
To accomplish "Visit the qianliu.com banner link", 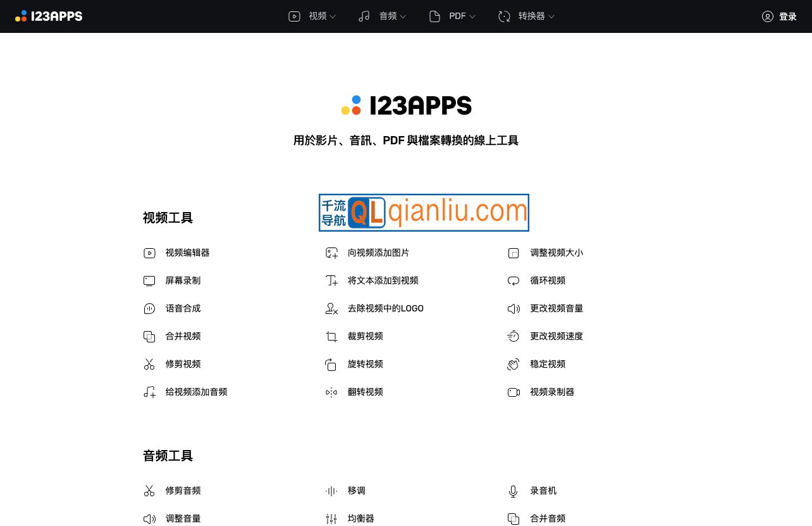I will (x=424, y=213).
